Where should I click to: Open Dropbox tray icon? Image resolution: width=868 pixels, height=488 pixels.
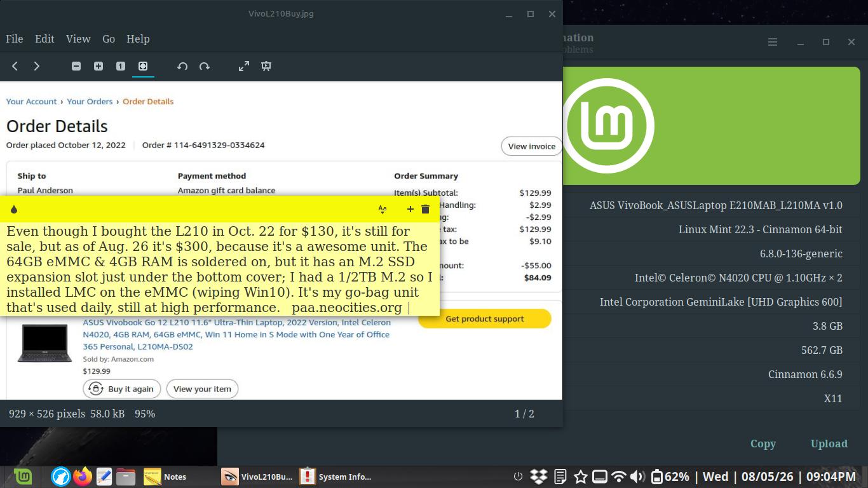click(539, 477)
